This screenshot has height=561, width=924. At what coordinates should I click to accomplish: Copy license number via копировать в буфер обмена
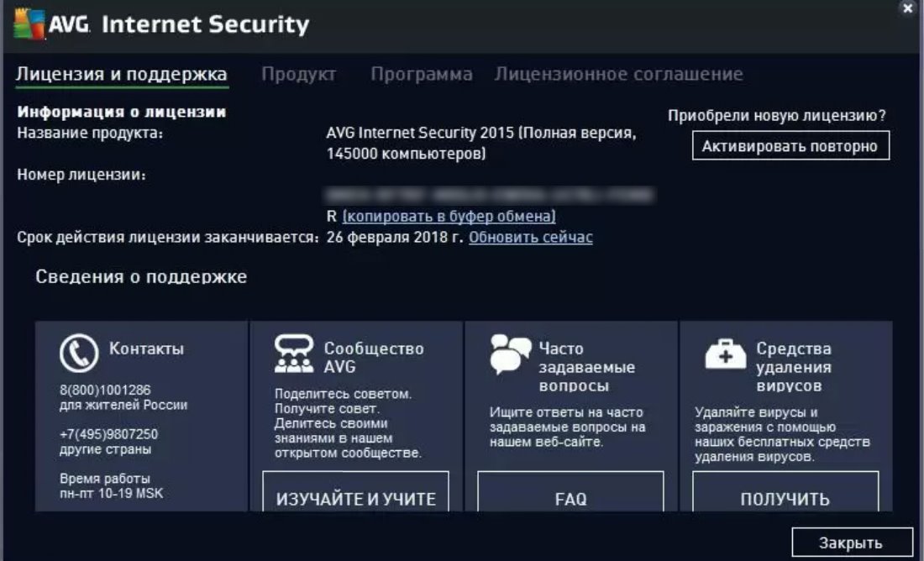coord(449,216)
